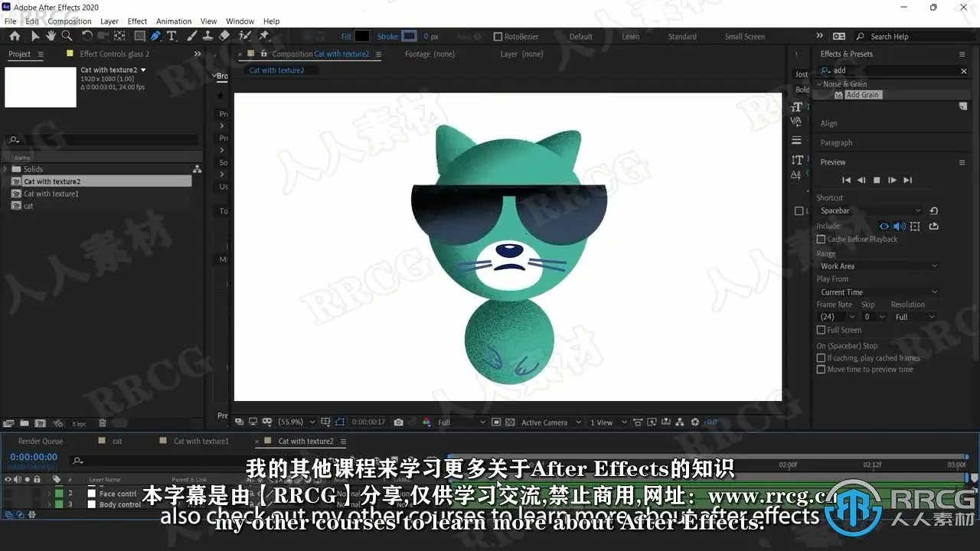Open the Active Camera view dropdown
This screenshot has height=551, width=980.
tap(550, 422)
